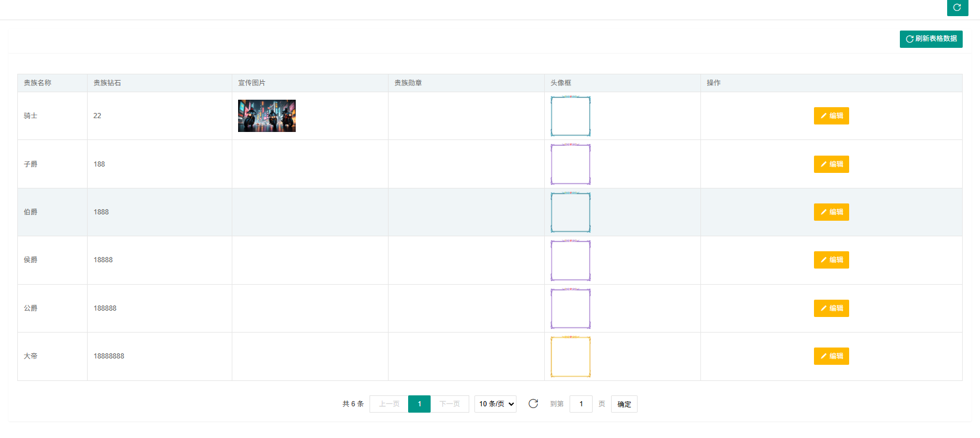This screenshot has height=438, width=980.
Task: Click the 刷新表格数据 button
Action: click(x=931, y=39)
